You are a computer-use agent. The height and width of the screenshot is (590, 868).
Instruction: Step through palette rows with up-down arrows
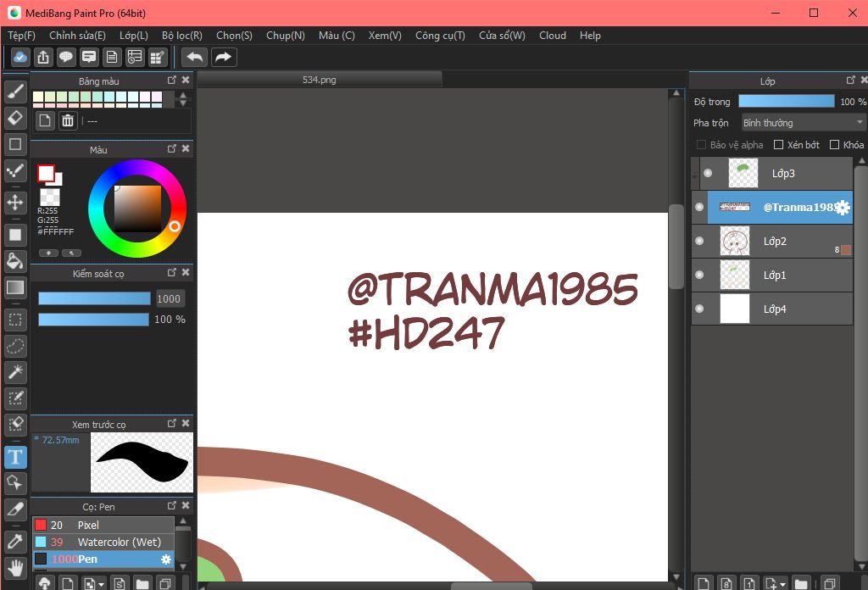(x=183, y=100)
